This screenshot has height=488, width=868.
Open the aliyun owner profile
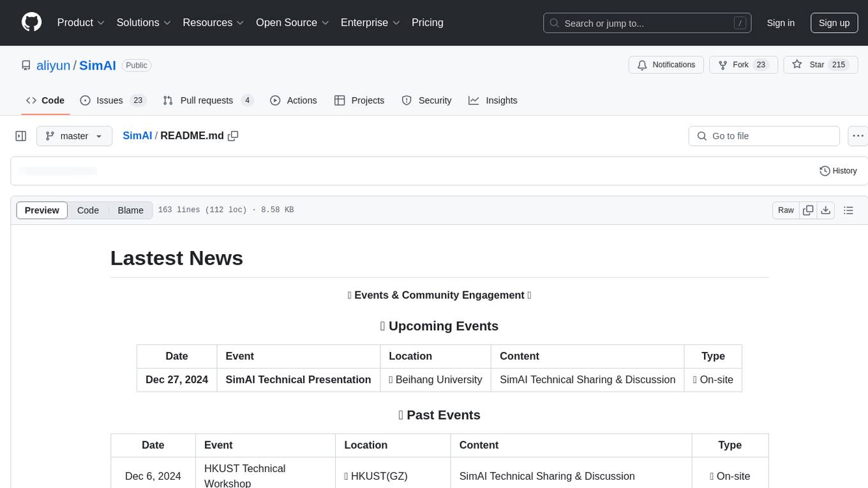[x=54, y=65]
